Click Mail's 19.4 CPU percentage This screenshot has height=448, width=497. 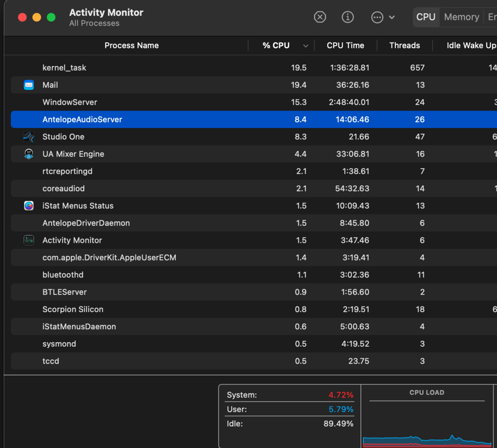point(298,85)
